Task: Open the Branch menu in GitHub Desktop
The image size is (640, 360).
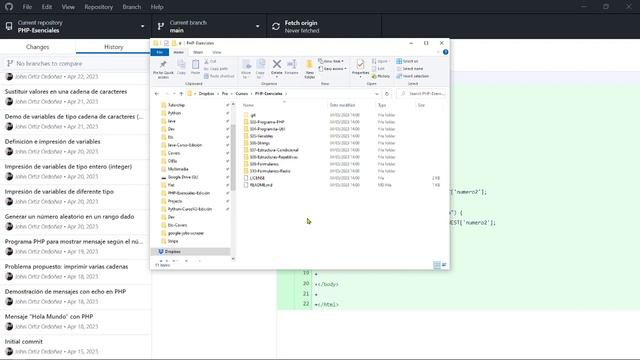Action: 131,7
